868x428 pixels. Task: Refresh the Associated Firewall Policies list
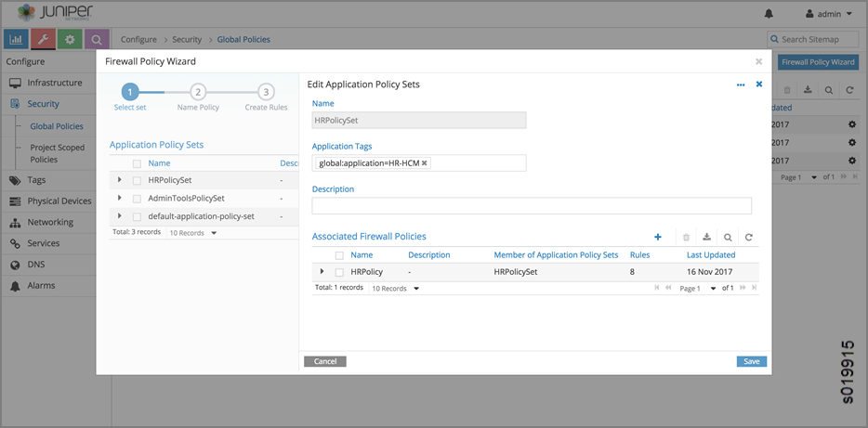click(749, 238)
